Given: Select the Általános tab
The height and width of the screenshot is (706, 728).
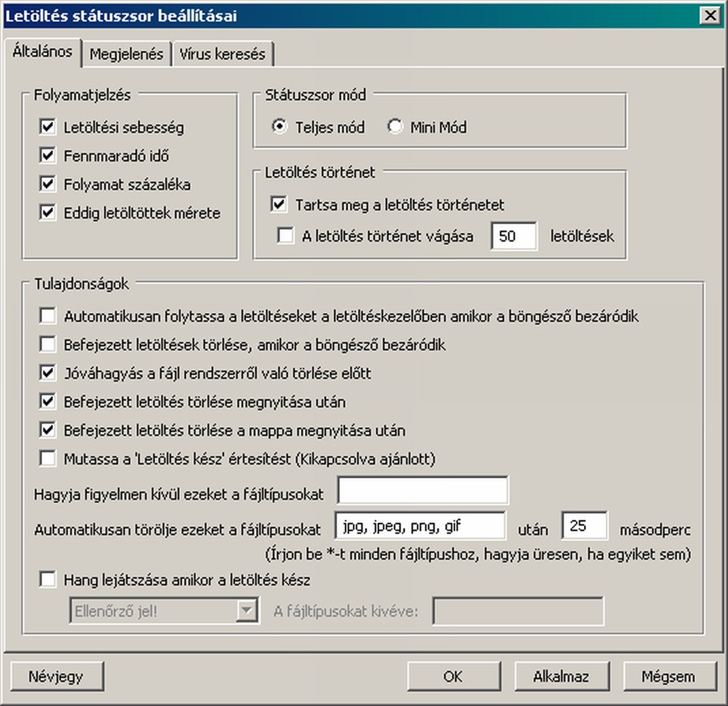Looking at the screenshot, I should pos(42,52).
